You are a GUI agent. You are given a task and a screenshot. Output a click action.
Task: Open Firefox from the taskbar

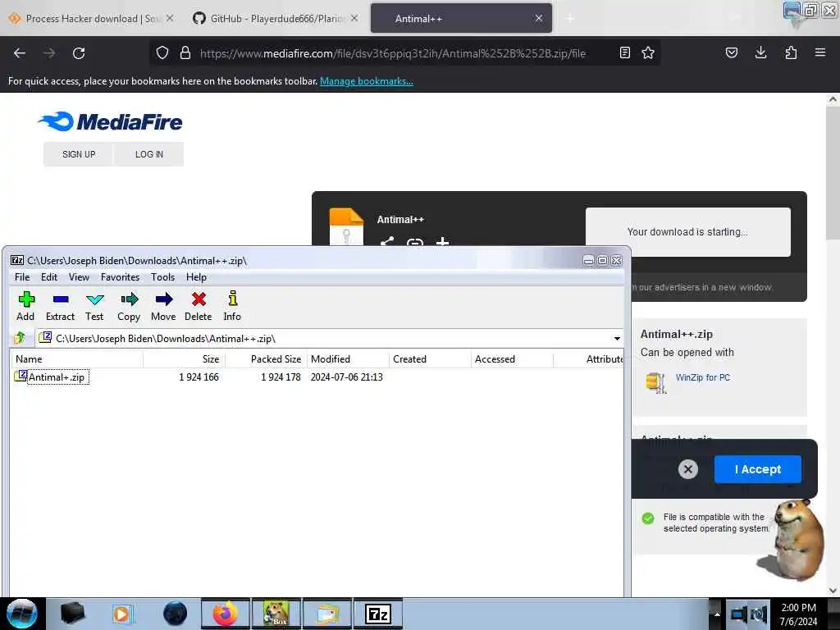[x=225, y=614]
